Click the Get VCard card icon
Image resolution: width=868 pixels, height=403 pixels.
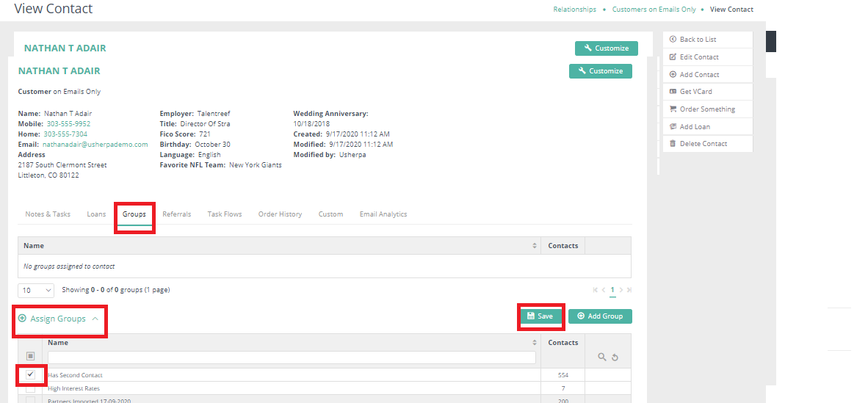(673, 92)
